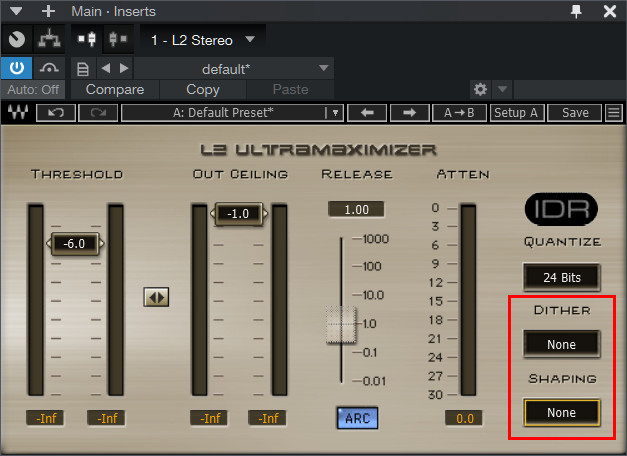Click the Compare button
This screenshot has height=456, width=627.
(x=115, y=90)
